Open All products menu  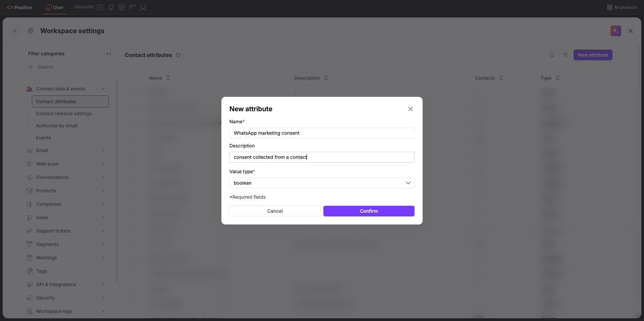click(622, 7)
